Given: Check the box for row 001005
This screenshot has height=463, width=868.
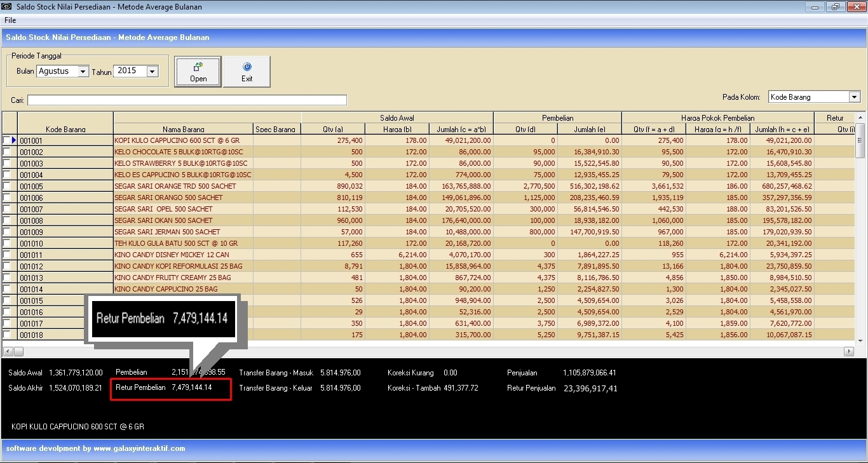Looking at the screenshot, I should [x=7, y=187].
